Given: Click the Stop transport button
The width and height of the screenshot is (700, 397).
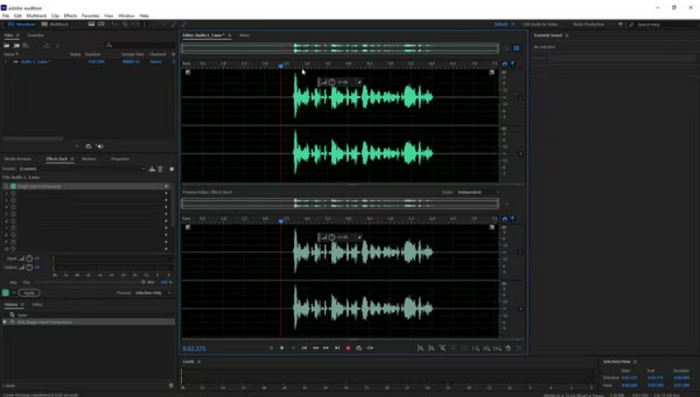Looking at the screenshot, I should click(x=271, y=348).
